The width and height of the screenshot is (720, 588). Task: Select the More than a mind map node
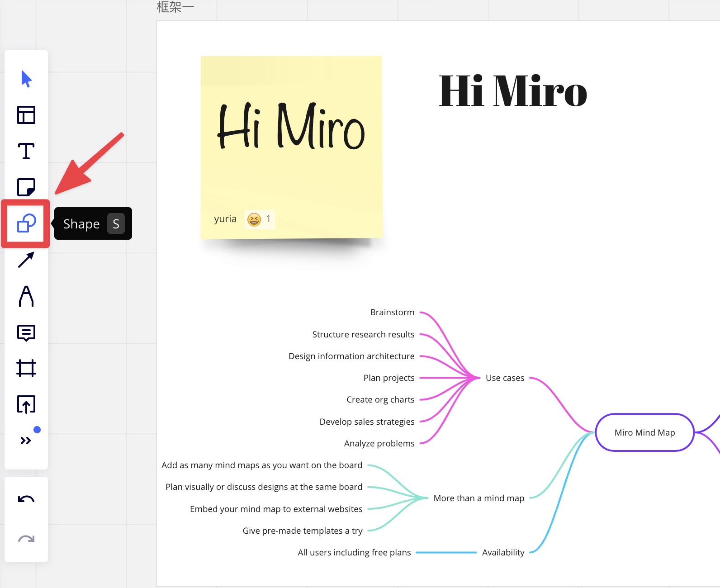pos(479,498)
